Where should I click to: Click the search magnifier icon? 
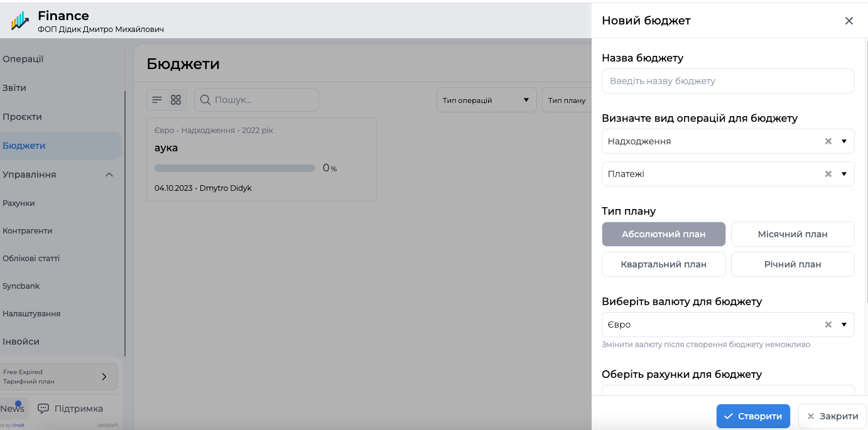tap(205, 100)
